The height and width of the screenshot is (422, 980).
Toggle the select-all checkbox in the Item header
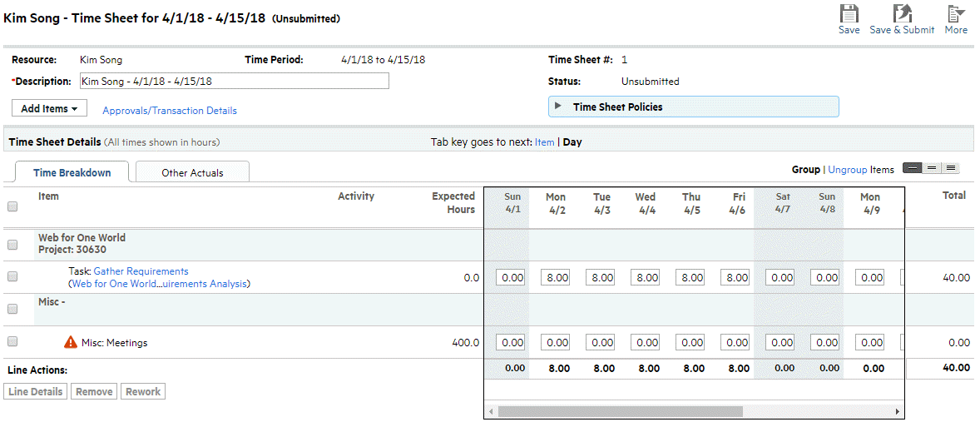[x=12, y=206]
